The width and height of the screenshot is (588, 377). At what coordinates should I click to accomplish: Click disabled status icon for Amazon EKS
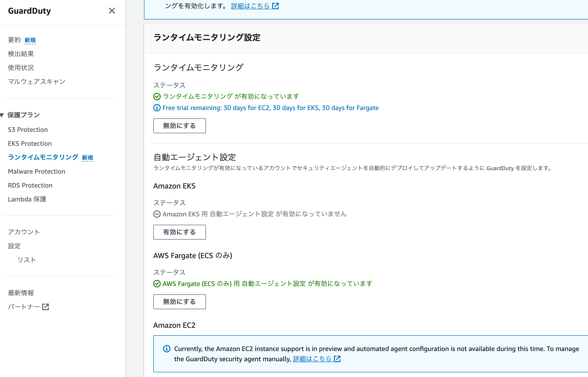coord(157,214)
